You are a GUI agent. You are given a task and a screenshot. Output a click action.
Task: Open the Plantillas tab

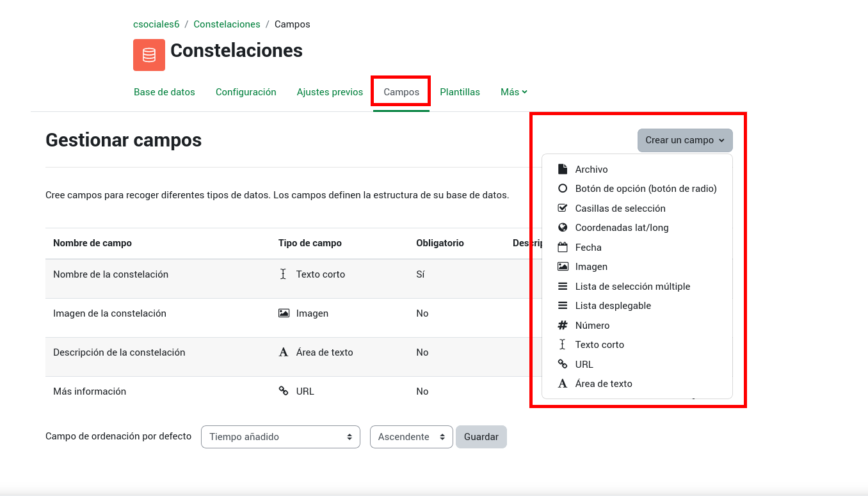click(x=460, y=92)
